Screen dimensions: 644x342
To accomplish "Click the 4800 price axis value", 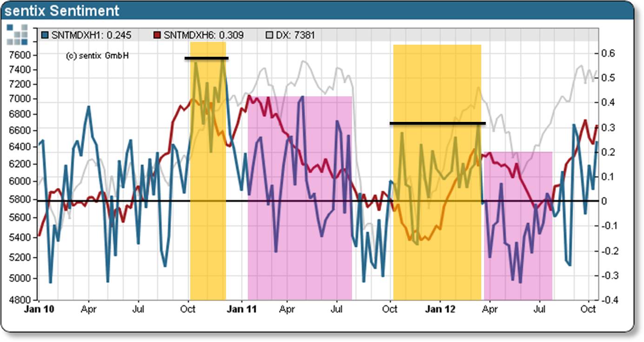I will [x=19, y=300].
